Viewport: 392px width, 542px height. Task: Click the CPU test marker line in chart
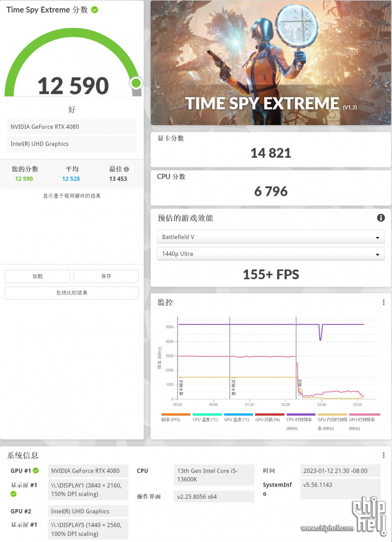click(x=296, y=358)
